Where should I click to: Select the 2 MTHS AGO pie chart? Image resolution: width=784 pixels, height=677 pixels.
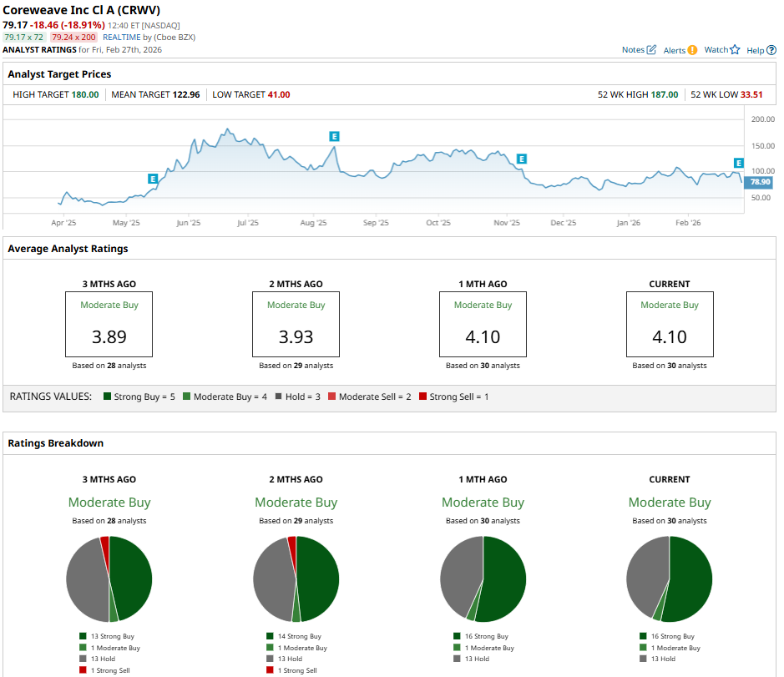[x=296, y=579]
